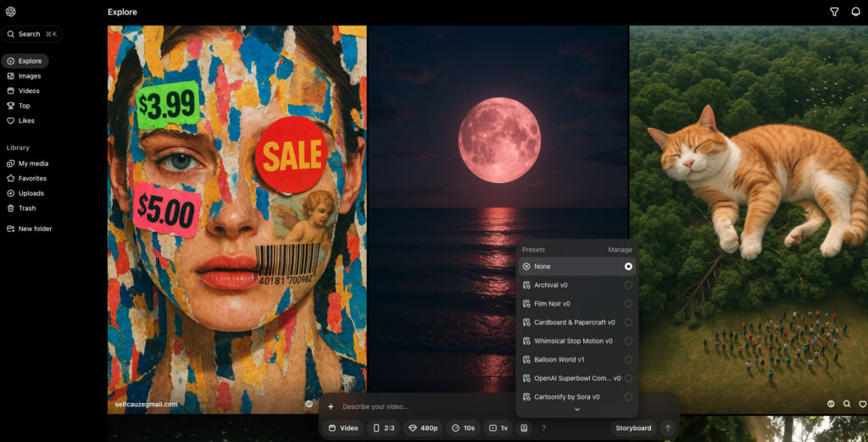Click the question mark help icon
Viewport: 868px width, 442px height.
[543, 428]
